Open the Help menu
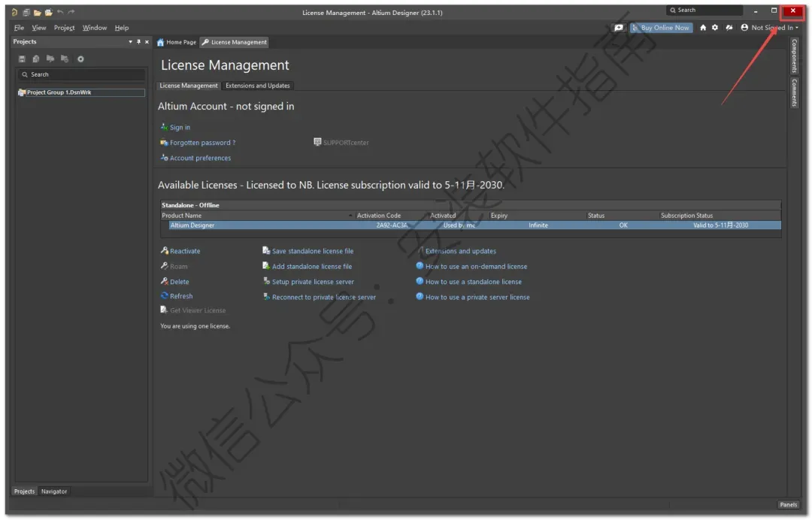Viewport: 812px width, 520px height. pyautogui.click(x=122, y=27)
